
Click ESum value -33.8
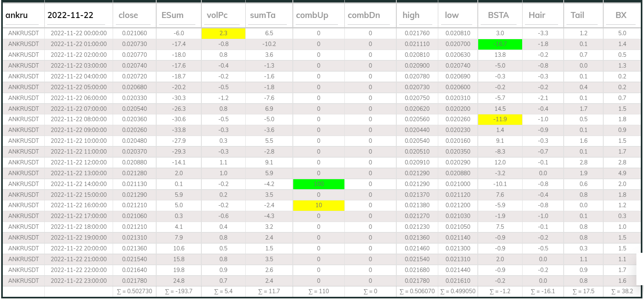pos(179,130)
